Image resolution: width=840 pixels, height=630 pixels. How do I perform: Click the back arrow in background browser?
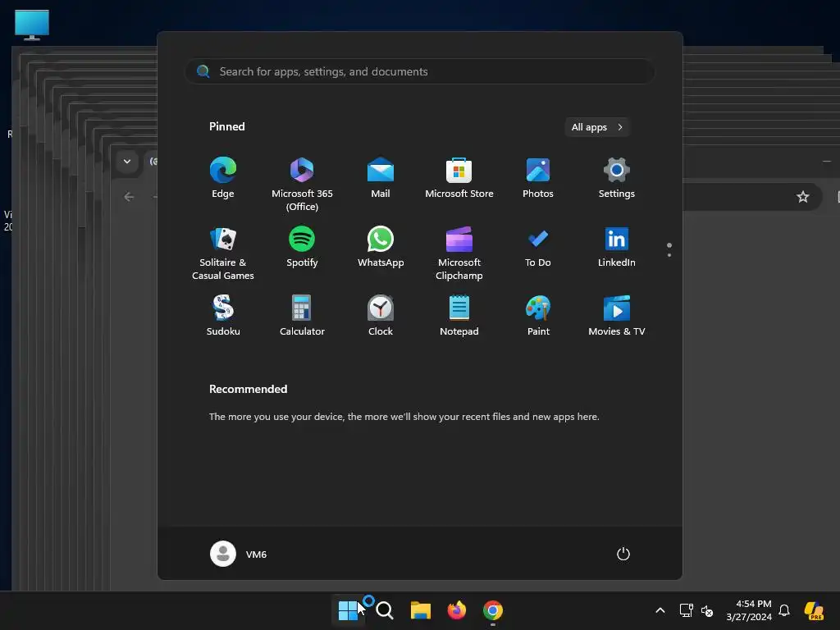(x=129, y=197)
